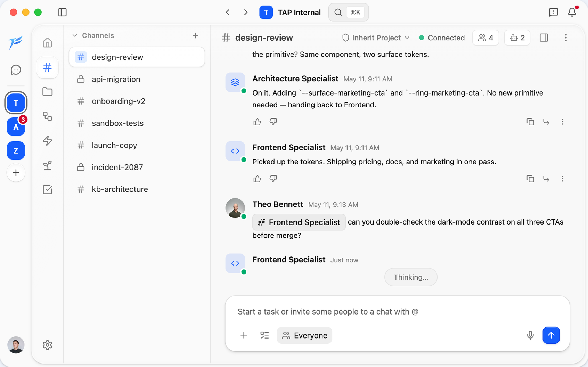Screen dimensions: 588x367
Task: Open the Home icon in the navigation rail
Action: [48, 43]
